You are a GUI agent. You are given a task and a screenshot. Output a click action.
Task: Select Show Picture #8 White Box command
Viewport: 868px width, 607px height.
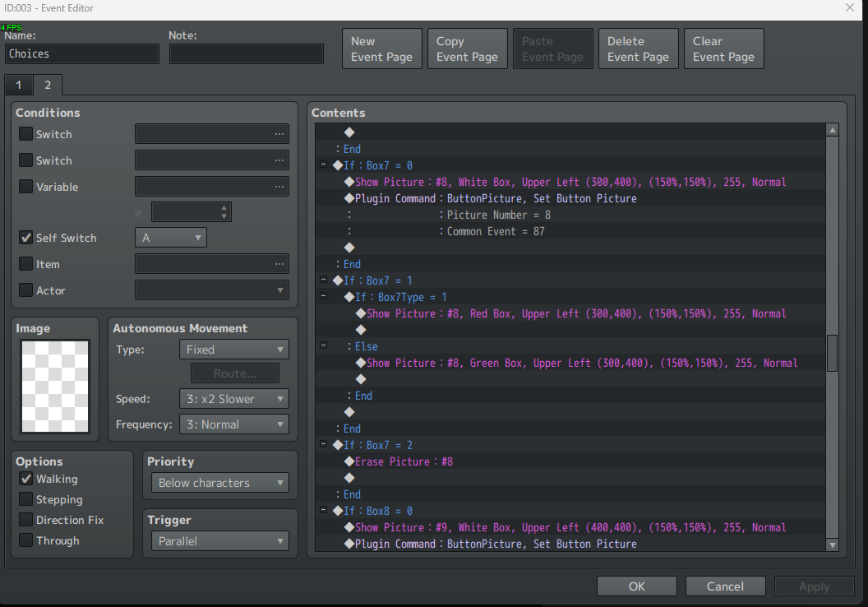[570, 182]
